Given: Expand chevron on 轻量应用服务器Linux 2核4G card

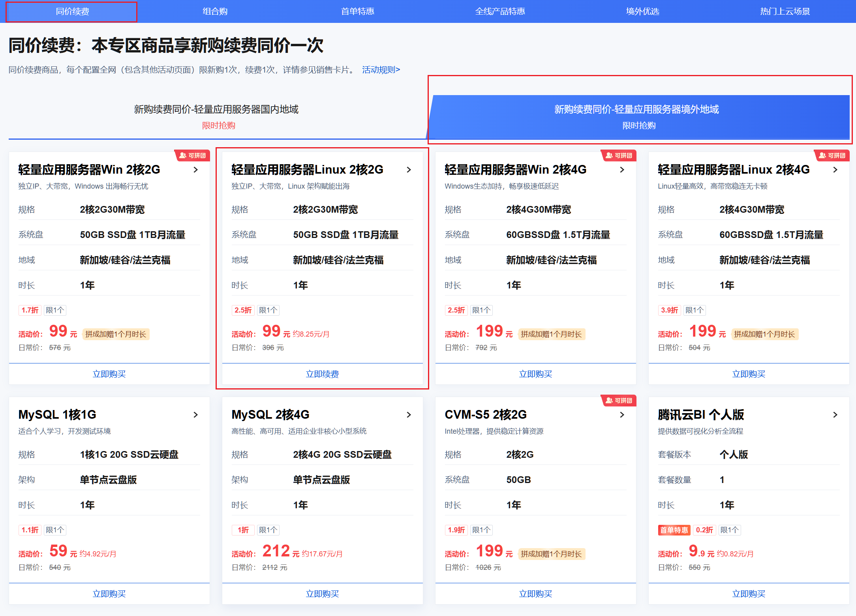Looking at the screenshot, I should (x=835, y=170).
